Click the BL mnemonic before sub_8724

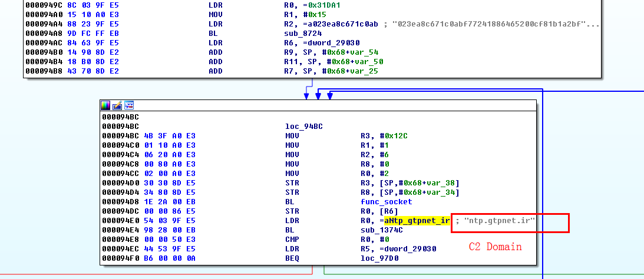coord(212,33)
